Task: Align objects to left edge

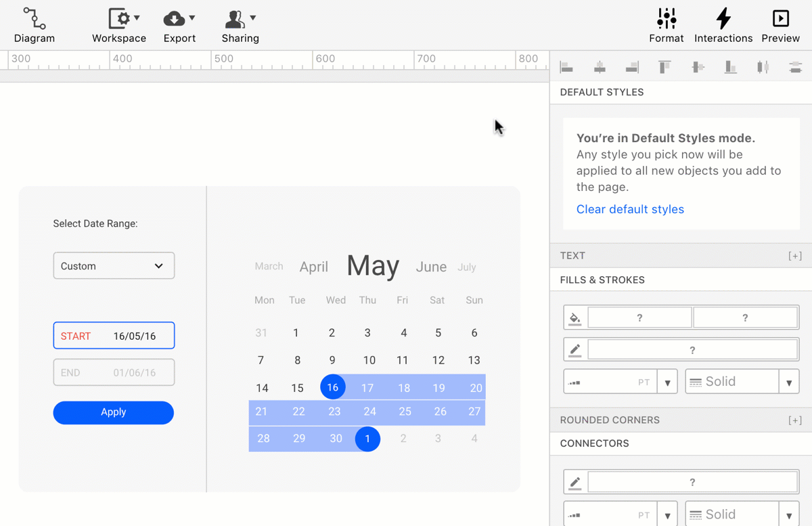Action: 567,67
